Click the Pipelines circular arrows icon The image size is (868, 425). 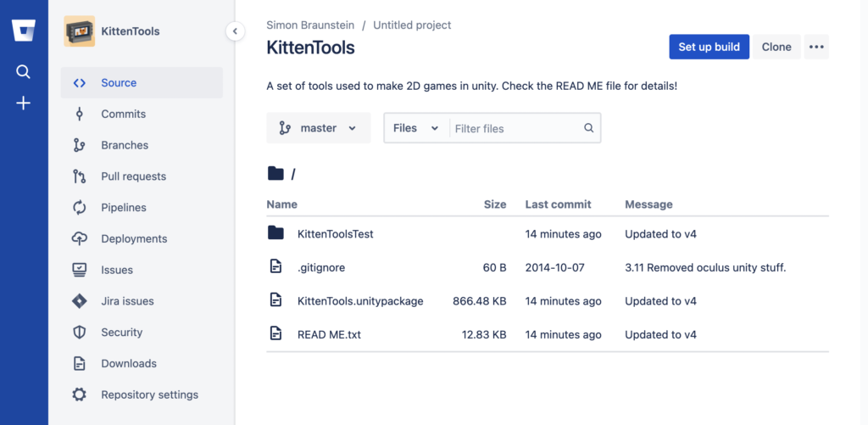click(x=79, y=208)
